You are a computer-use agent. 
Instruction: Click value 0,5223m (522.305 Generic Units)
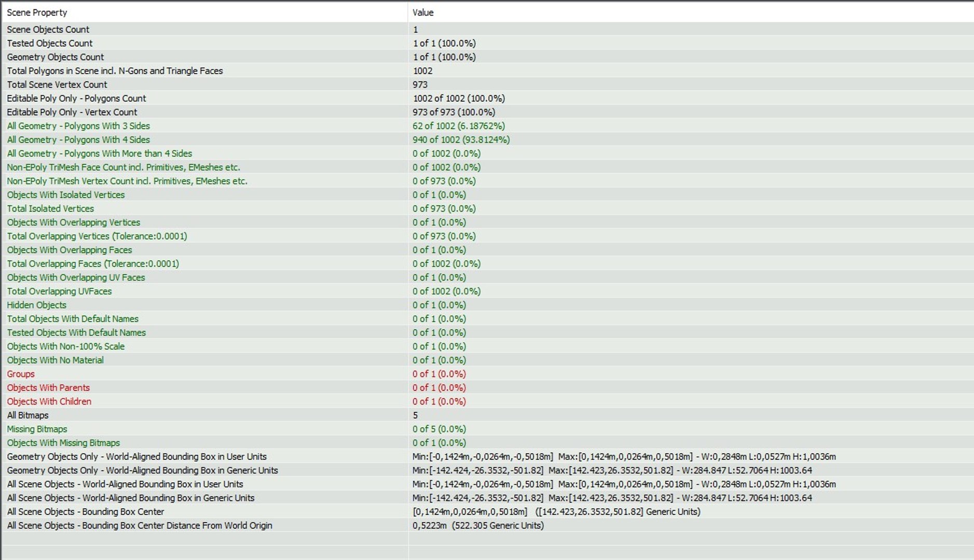[x=478, y=526]
